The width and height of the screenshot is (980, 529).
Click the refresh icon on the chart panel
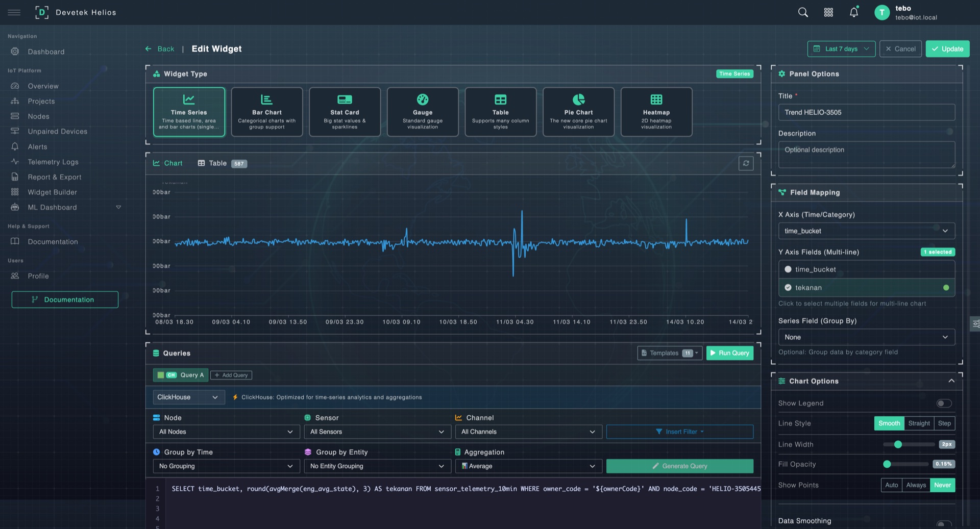pyautogui.click(x=746, y=163)
